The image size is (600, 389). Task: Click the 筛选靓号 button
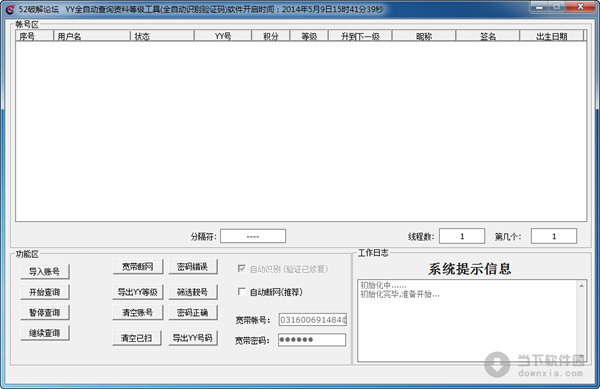(193, 292)
